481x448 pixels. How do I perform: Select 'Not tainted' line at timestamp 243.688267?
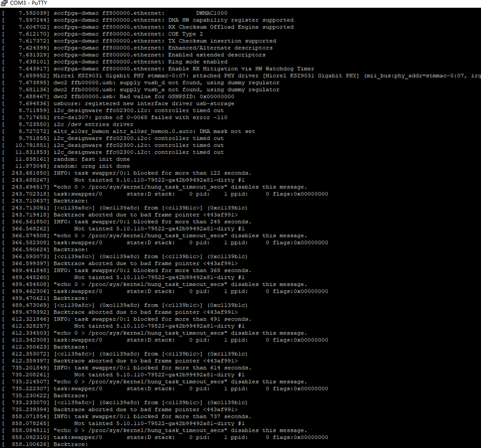[123, 180]
